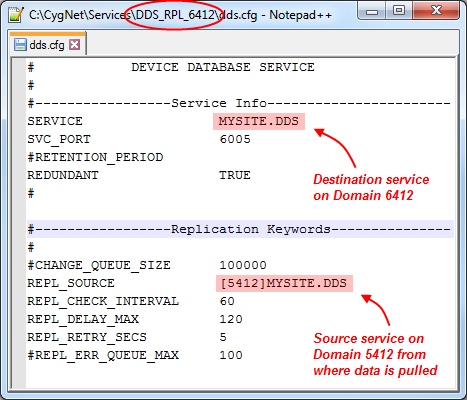
Task: Click the REDUNDANT keyword
Action: point(63,175)
